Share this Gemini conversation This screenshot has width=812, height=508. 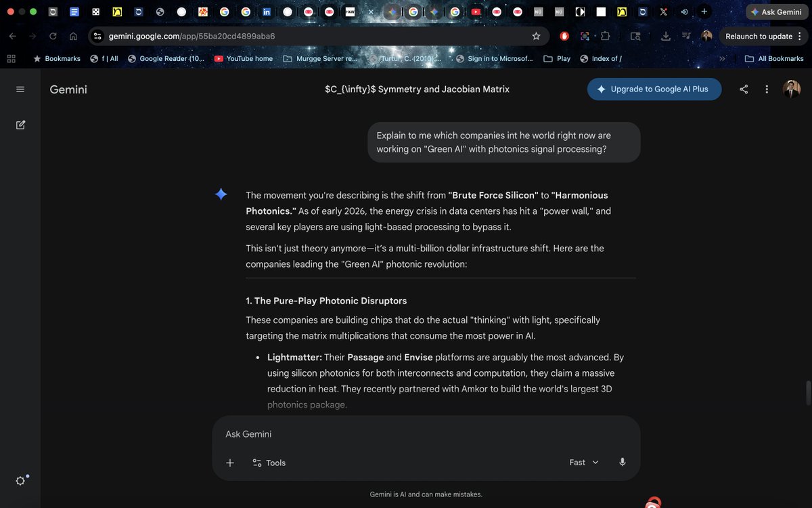coord(744,89)
